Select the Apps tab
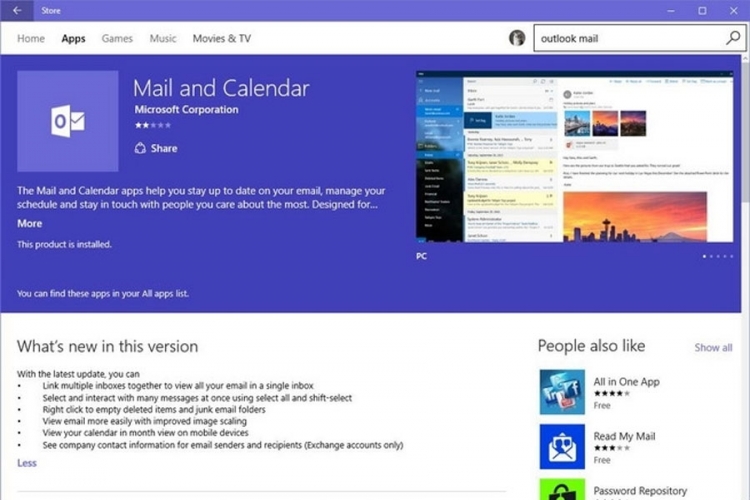The height and width of the screenshot is (500, 750). click(73, 38)
